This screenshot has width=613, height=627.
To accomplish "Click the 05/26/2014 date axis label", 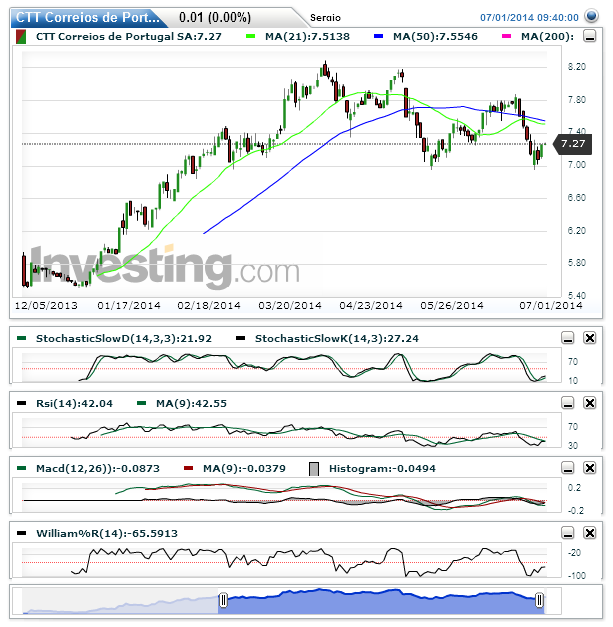I will (x=452, y=306).
